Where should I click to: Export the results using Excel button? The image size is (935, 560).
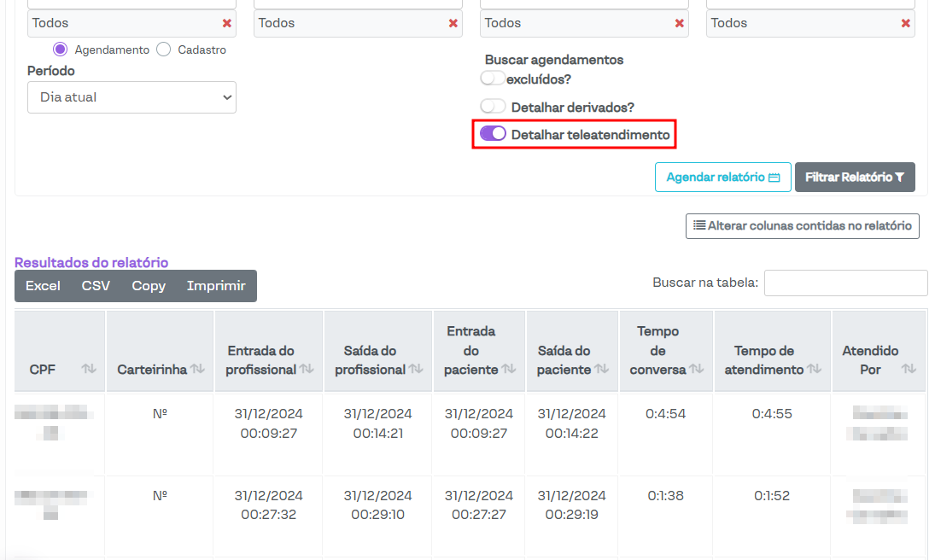pos(43,286)
